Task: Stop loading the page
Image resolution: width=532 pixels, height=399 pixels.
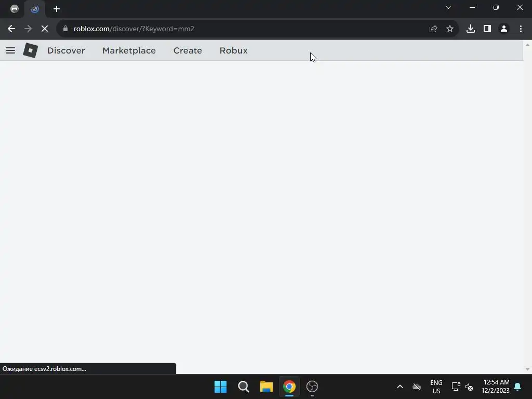Action: (x=45, y=29)
